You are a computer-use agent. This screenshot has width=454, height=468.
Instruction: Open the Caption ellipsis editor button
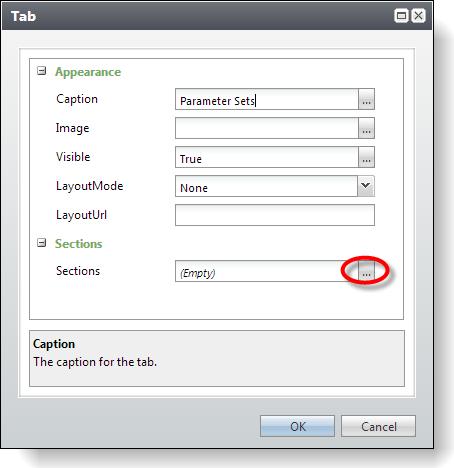pyautogui.click(x=366, y=99)
